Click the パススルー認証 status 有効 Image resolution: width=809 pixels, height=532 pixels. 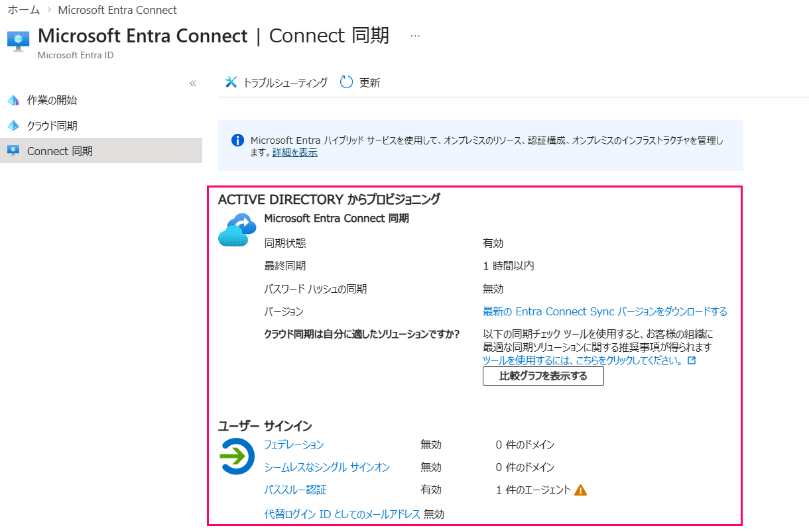click(x=431, y=490)
